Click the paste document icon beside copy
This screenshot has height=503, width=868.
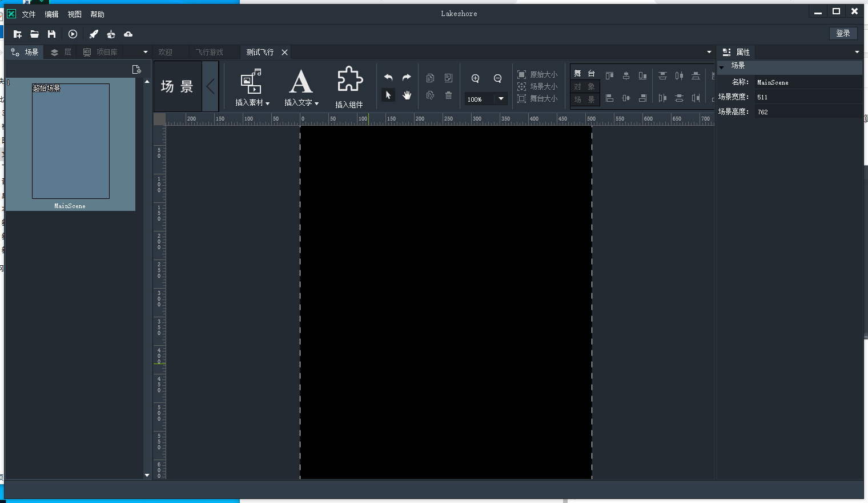pos(448,78)
